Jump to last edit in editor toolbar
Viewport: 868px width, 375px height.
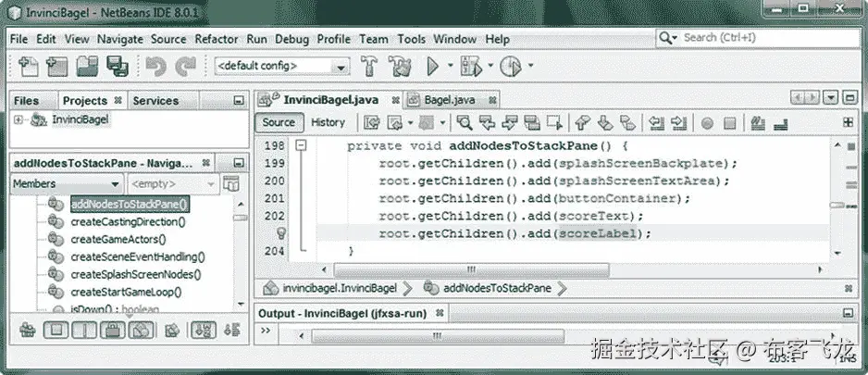(x=372, y=123)
